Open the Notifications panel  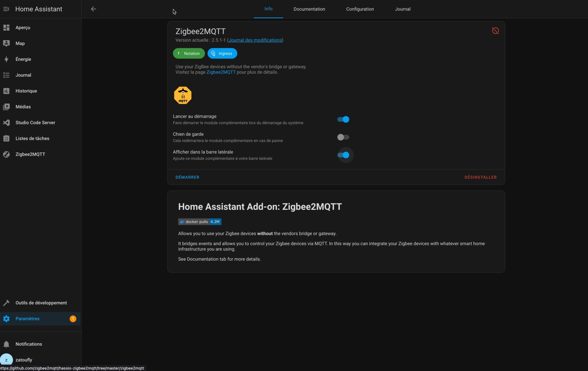(28, 344)
